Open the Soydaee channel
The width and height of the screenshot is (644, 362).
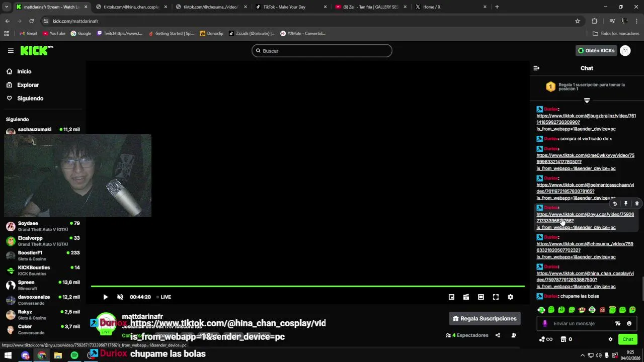(43, 226)
